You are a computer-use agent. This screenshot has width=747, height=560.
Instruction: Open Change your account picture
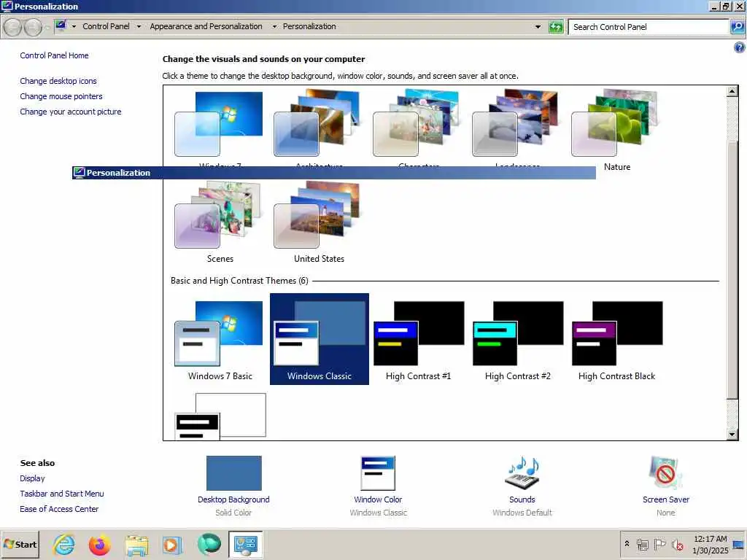coord(71,112)
